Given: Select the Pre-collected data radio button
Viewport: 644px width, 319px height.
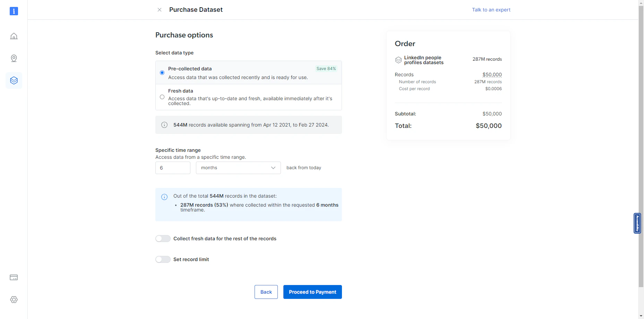Looking at the screenshot, I should pos(162,73).
